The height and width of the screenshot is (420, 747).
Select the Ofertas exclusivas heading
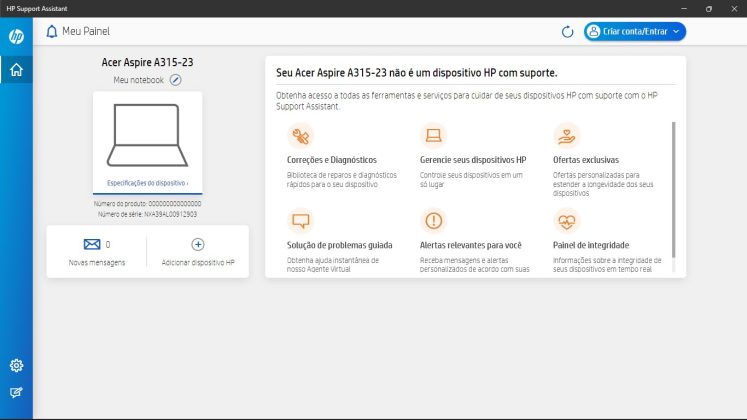click(586, 160)
